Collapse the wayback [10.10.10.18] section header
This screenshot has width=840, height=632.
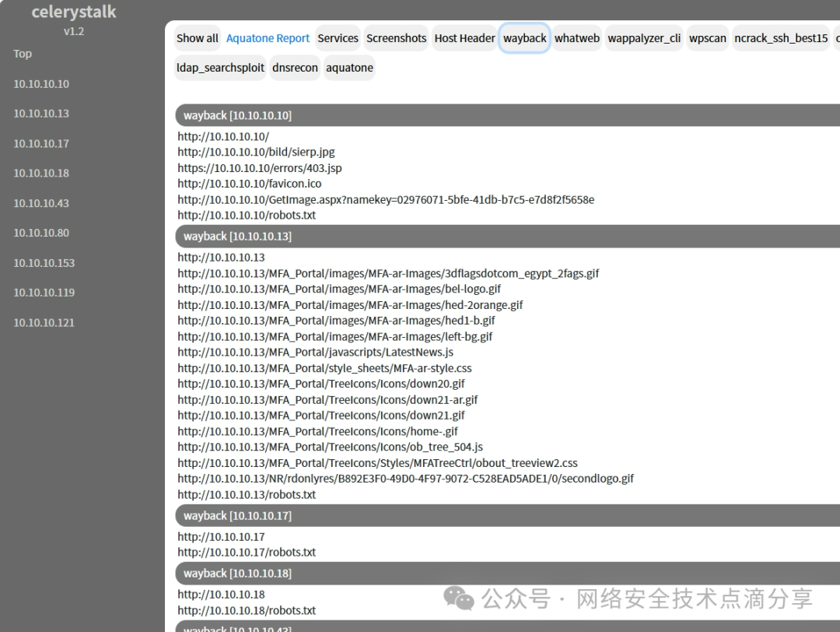coord(507,574)
